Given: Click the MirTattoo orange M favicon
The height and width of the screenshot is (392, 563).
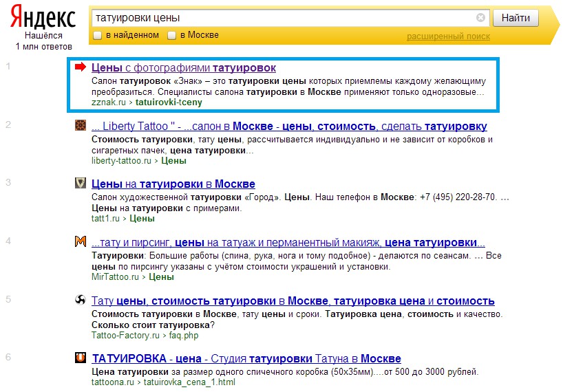Looking at the screenshot, I should (x=81, y=241).
